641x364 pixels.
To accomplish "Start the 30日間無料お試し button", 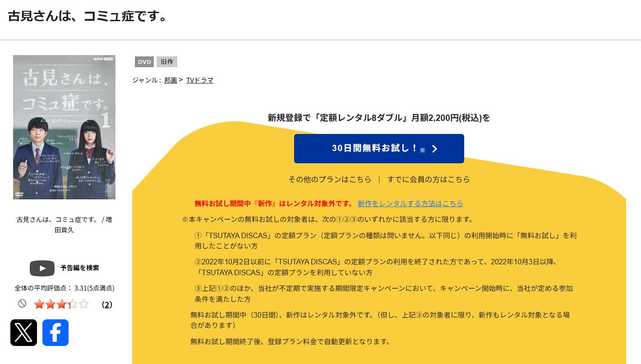I will coord(379,148).
